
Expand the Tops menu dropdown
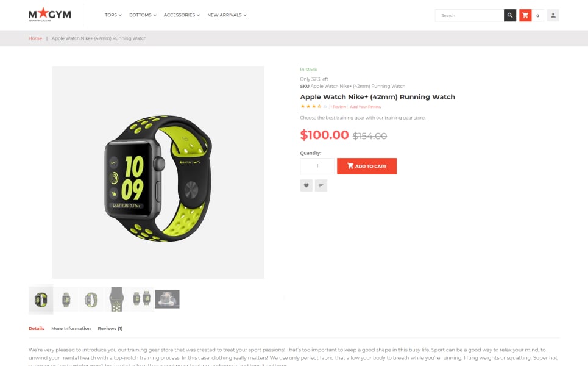[x=113, y=15]
